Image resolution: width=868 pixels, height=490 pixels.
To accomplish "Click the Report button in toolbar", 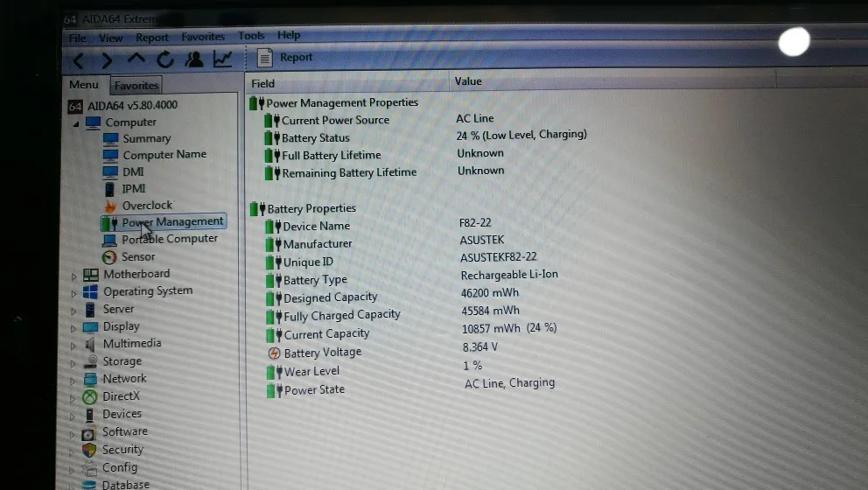I will point(285,57).
